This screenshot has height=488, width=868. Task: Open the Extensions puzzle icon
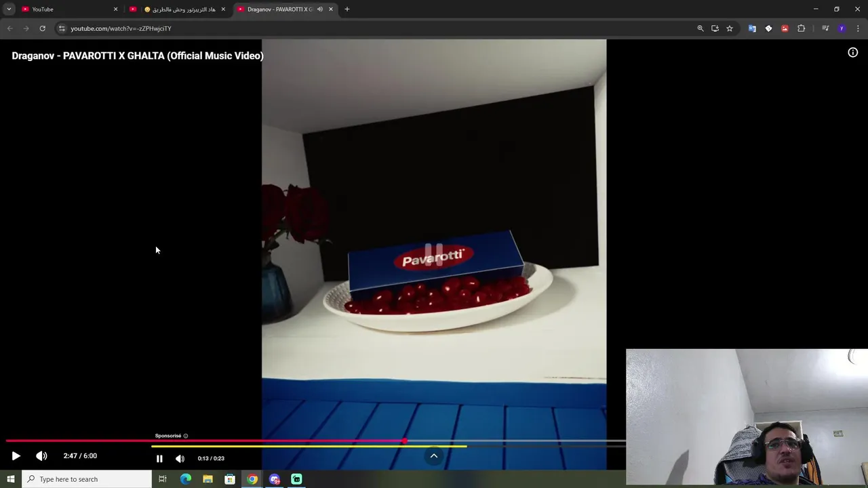click(x=802, y=28)
